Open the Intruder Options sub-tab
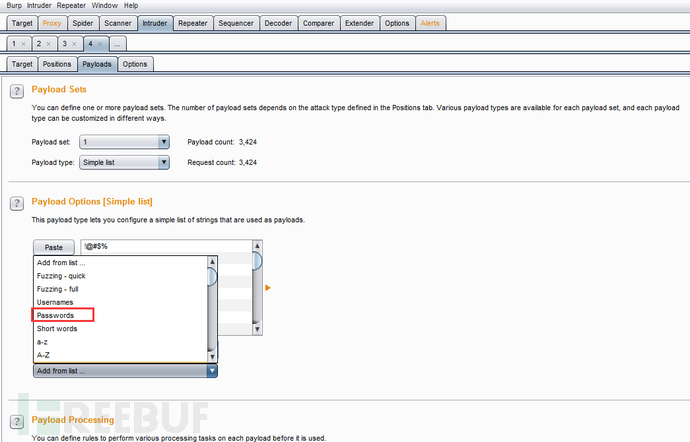Screen dimensions: 690x442 coord(135,64)
